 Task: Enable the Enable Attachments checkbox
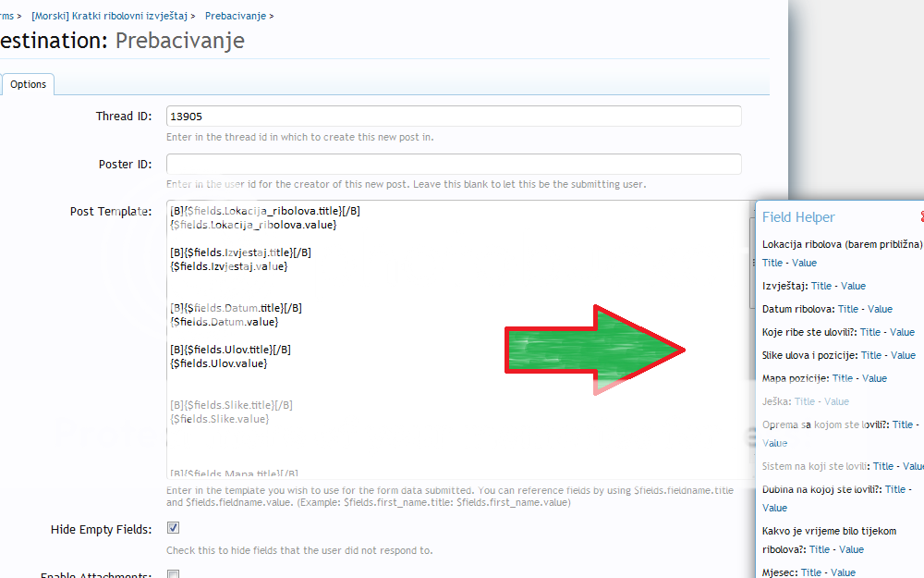173,574
